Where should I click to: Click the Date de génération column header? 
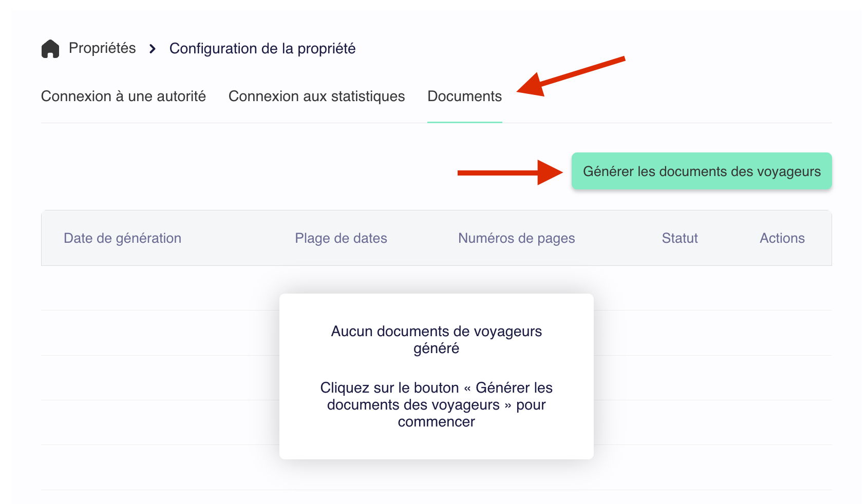coord(122,238)
